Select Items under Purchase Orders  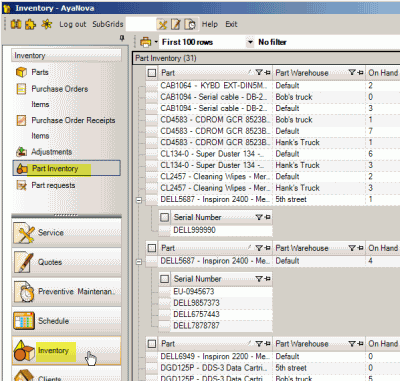click(x=40, y=105)
